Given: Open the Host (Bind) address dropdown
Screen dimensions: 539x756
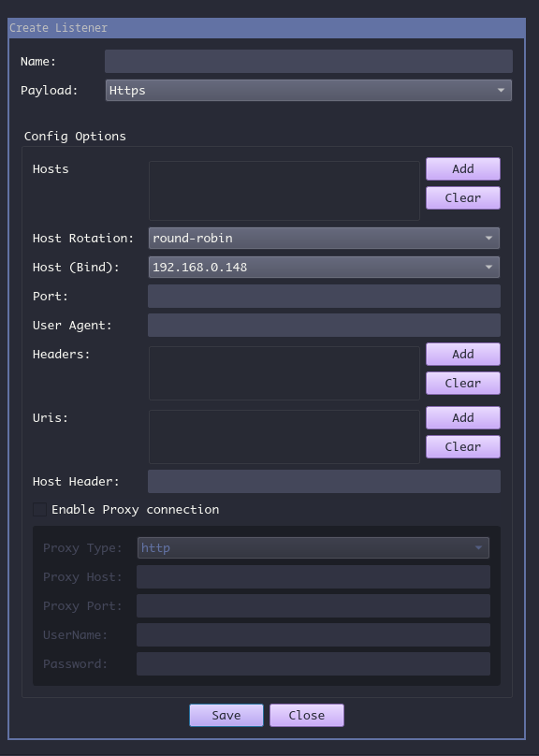Looking at the screenshot, I should (321, 267).
